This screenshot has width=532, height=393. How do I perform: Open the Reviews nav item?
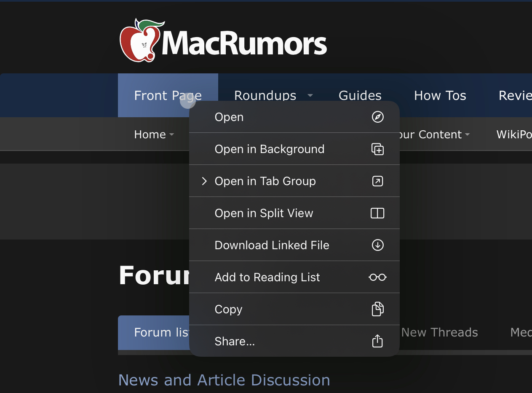click(515, 95)
